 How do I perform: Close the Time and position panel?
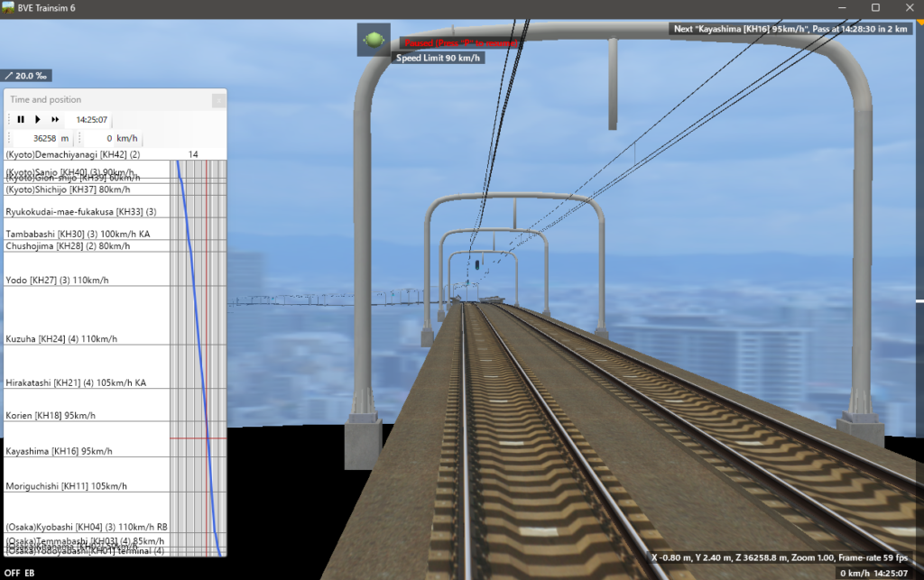click(217, 100)
